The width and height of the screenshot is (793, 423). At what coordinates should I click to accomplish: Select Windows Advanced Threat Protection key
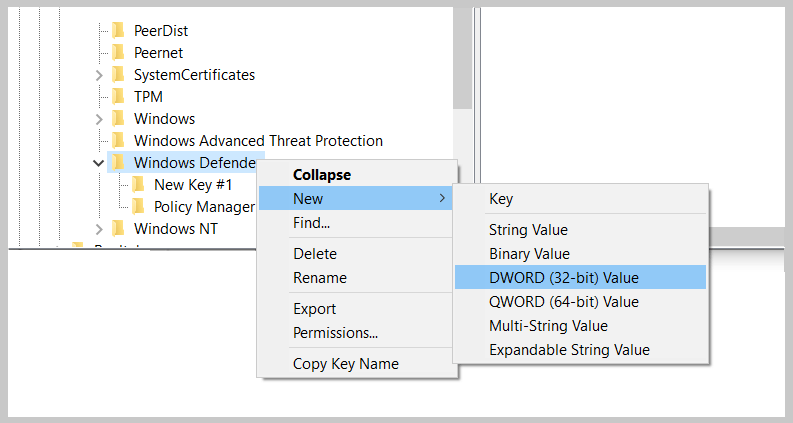tap(258, 141)
